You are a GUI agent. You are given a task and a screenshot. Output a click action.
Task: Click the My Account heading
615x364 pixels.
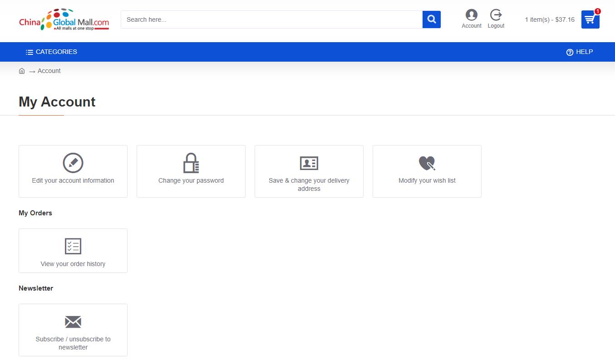tap(57, 102)
